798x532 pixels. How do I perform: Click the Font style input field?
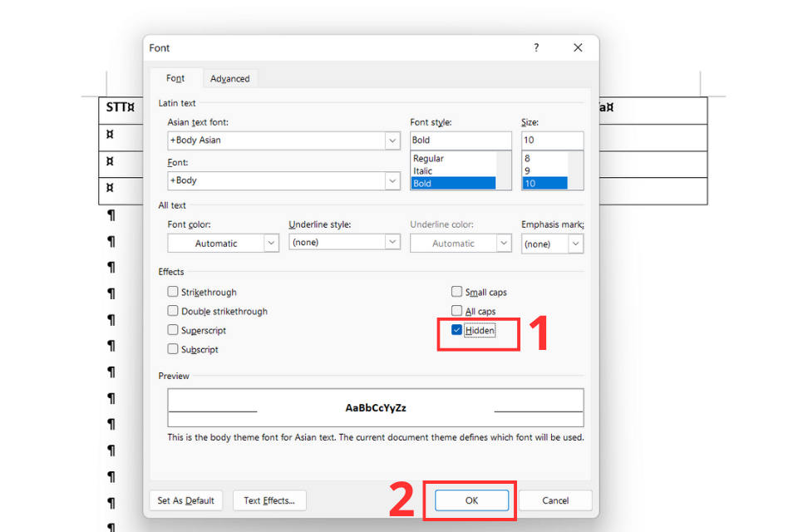[461, 140]
